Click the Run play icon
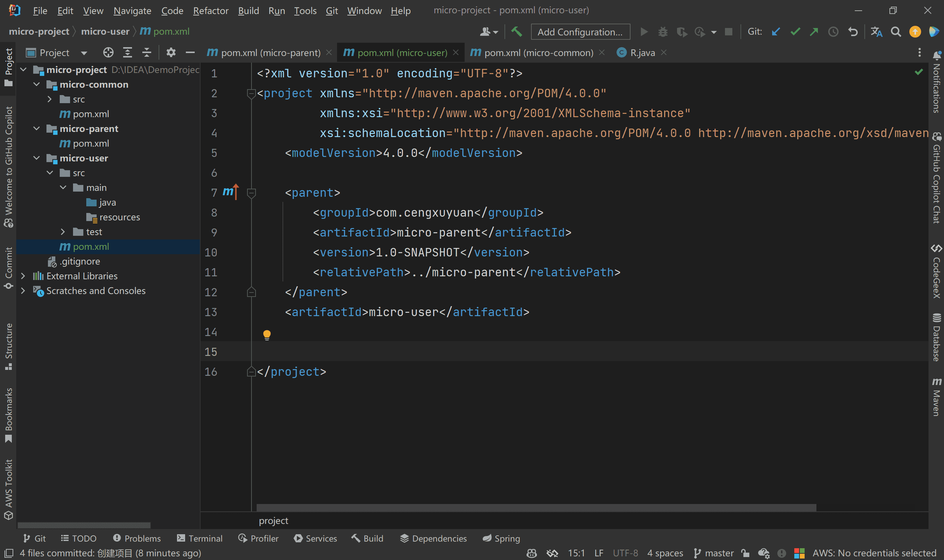This screenshot has width=944, height=560. (x=644, y=32)
